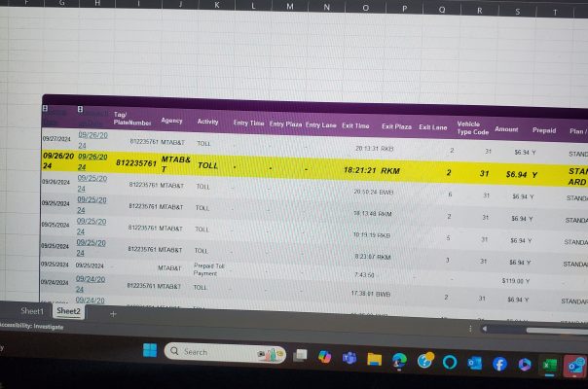Viewport: 588px width, 389px height.
Task: Click the Entry Plaza column heading
Action: [x=285, y=124]
